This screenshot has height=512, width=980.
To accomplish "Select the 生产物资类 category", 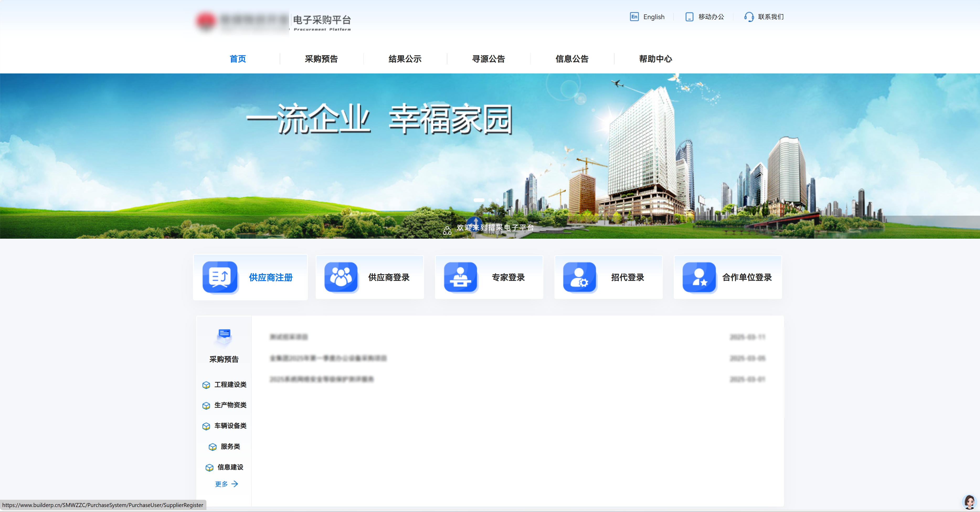I will pyautogui.click(x=230, y=405).
